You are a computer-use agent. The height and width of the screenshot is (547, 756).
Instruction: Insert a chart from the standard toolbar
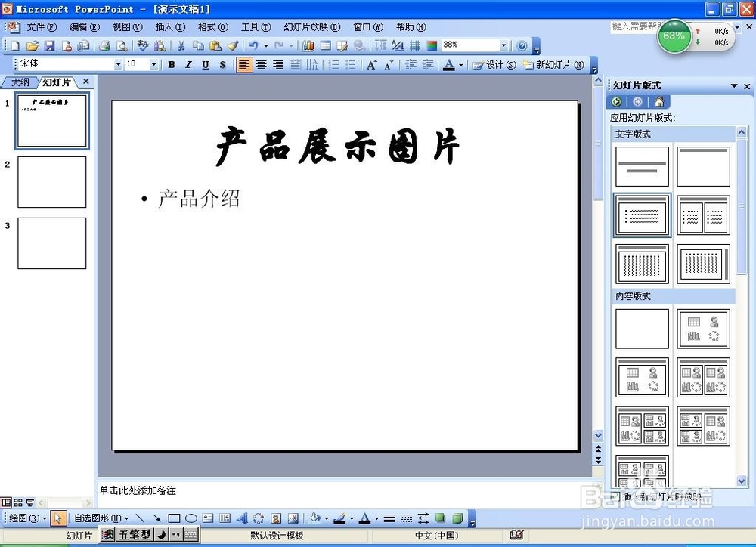[x=308, y=45]
